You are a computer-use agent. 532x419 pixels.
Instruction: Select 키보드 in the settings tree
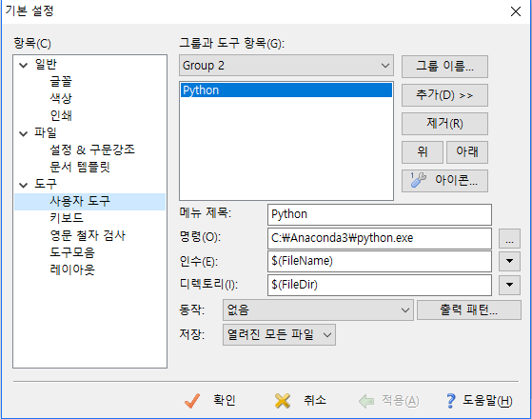(67, 218)
